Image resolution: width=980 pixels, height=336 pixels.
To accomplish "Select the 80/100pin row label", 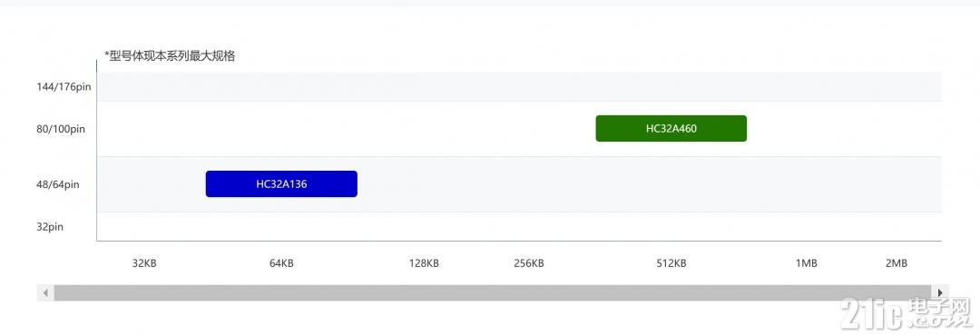I will (61, 130).
